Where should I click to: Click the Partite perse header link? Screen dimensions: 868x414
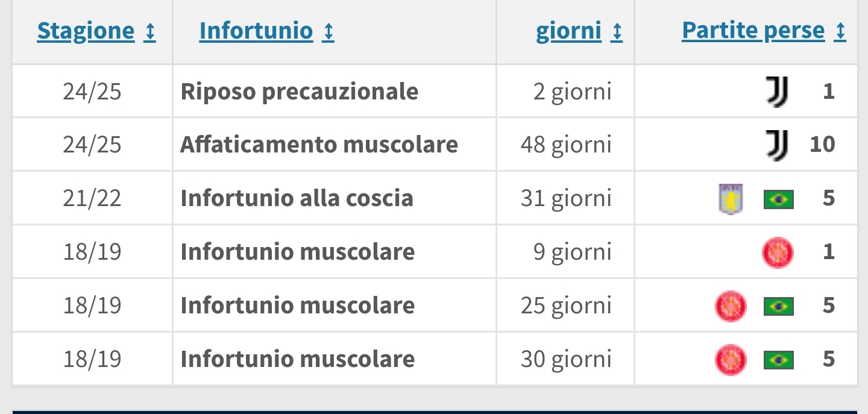tap(753, 31)
